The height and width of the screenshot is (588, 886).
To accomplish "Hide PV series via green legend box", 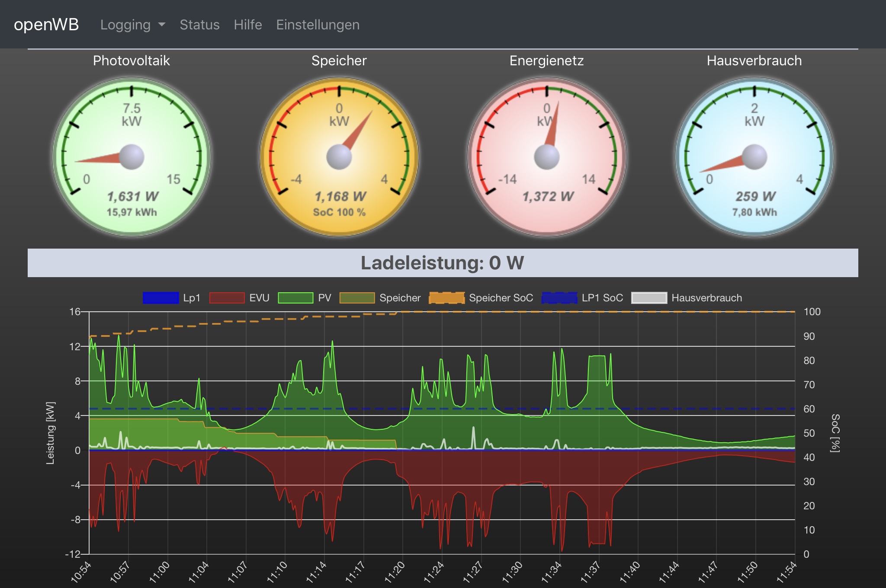I will tap(295, 298).
